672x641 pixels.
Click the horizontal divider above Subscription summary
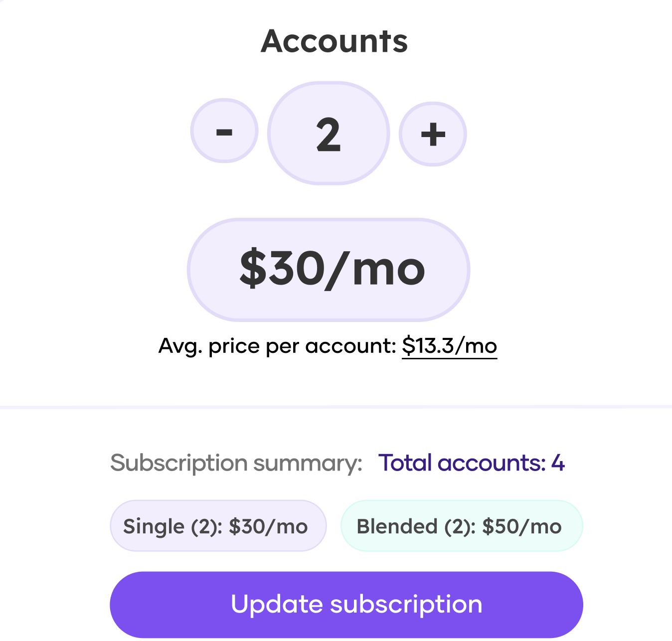point(336,407)
